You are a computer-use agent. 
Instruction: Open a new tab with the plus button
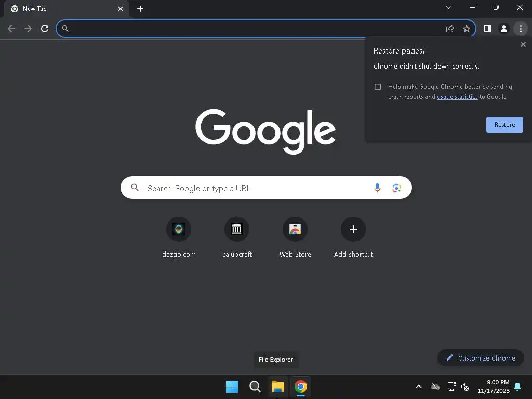[140, 9]
